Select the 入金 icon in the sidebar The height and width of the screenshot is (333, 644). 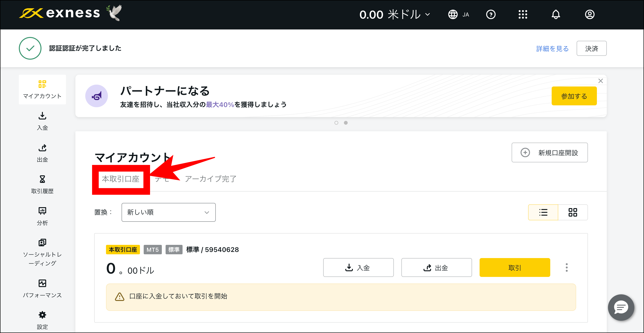click(x=42, y=121)
